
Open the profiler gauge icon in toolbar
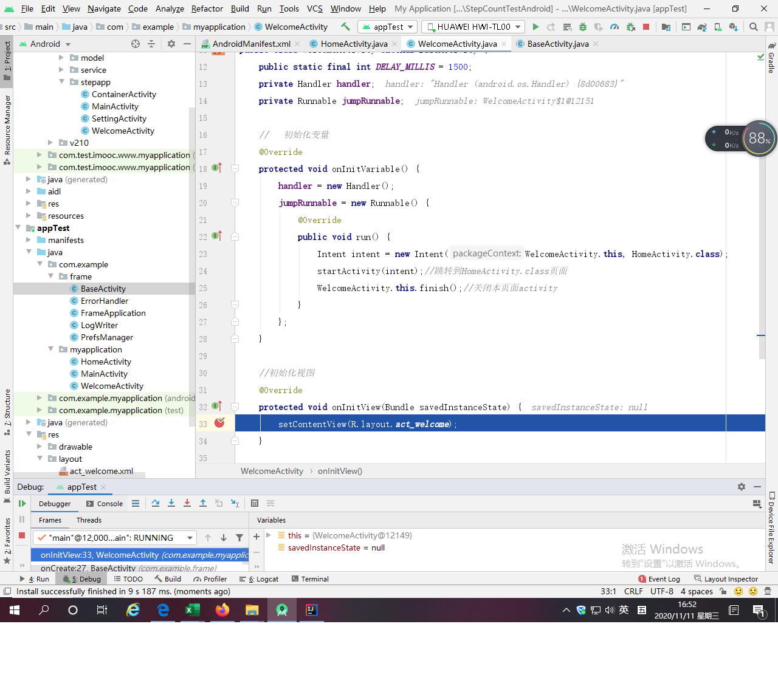tap(614, 27)
